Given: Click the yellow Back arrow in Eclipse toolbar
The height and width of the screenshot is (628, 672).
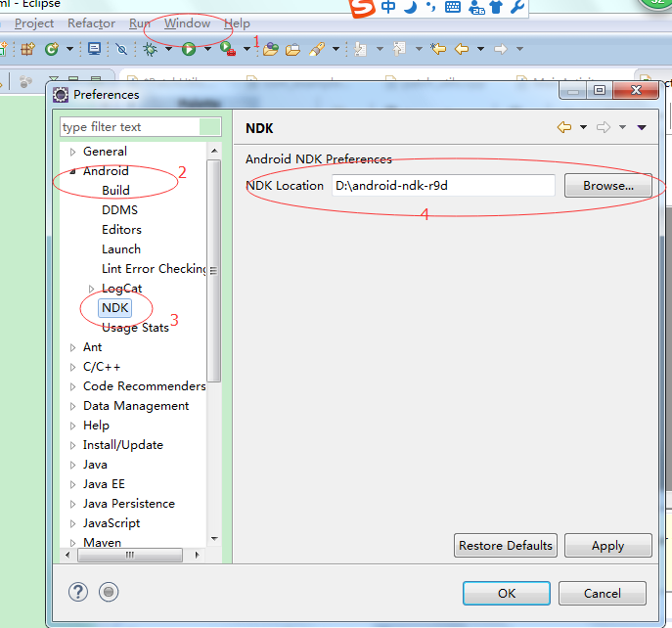Looking at the screenshot, I should [461, 49].
